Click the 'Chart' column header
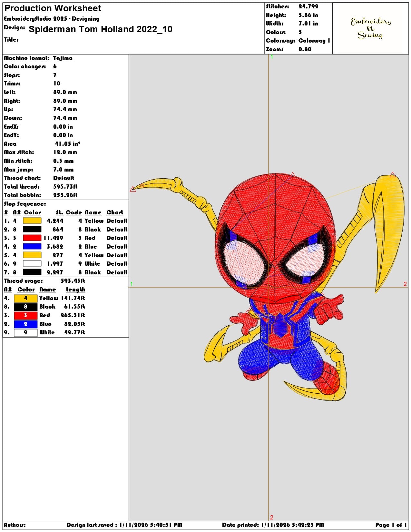 click(115, 212)
